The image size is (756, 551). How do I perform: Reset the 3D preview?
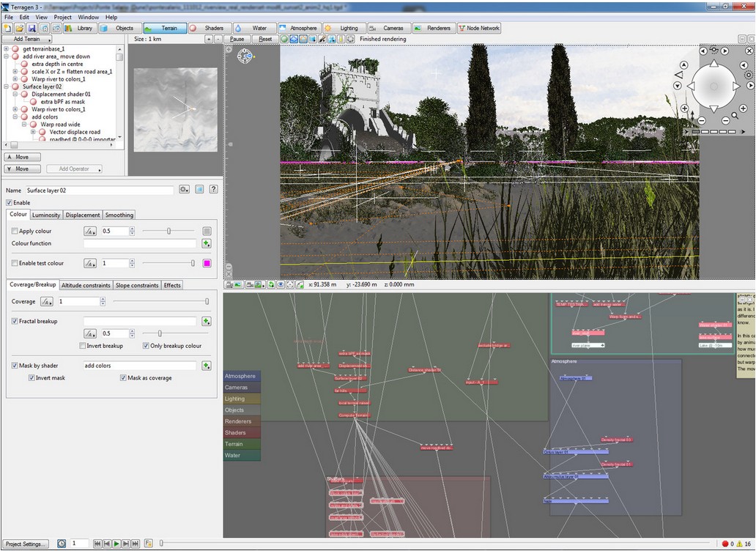click(x=265, y=39)
